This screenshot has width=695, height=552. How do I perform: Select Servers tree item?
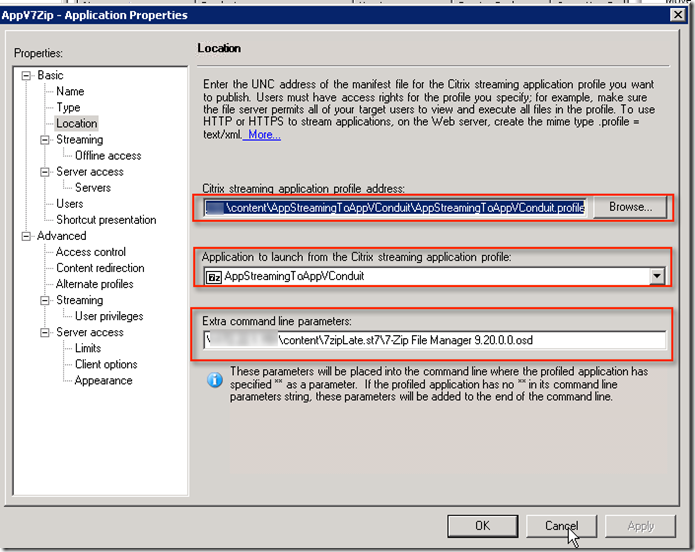93,188
